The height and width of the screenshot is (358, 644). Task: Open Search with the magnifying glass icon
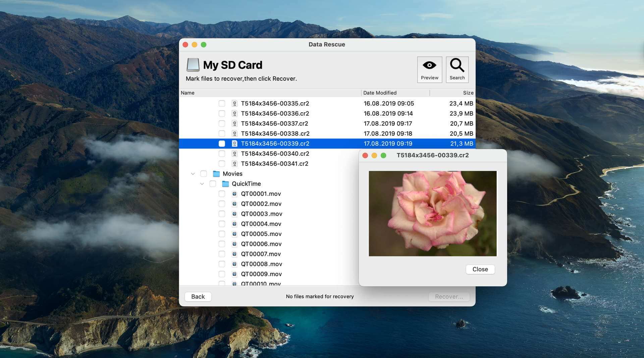click(457, 66)
